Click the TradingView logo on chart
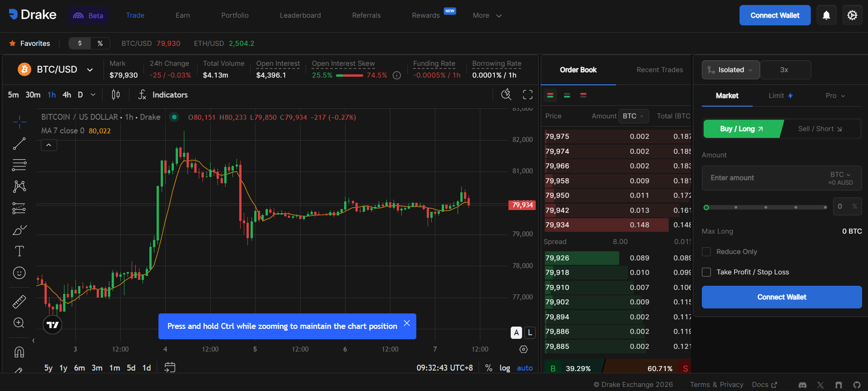Screen dimensions: 868x391 coord(53,325)
